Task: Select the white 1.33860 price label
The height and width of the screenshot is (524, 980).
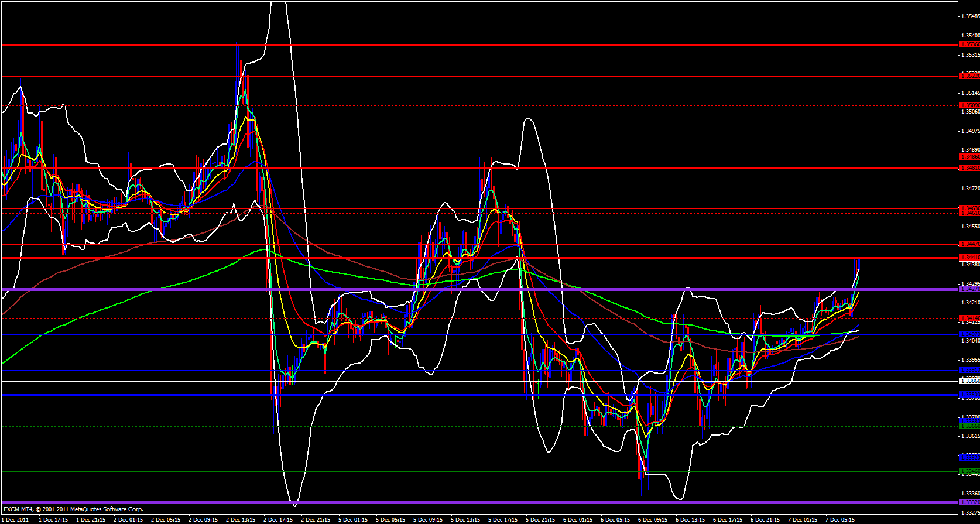Action: pyautogui.click(x=969, y=381)
